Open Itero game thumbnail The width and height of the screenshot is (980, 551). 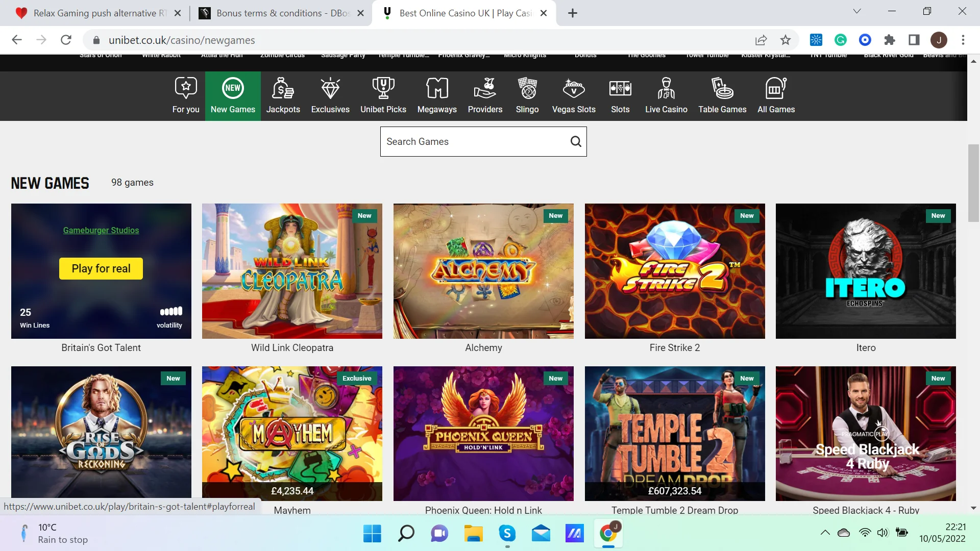(x=866, y=271)
